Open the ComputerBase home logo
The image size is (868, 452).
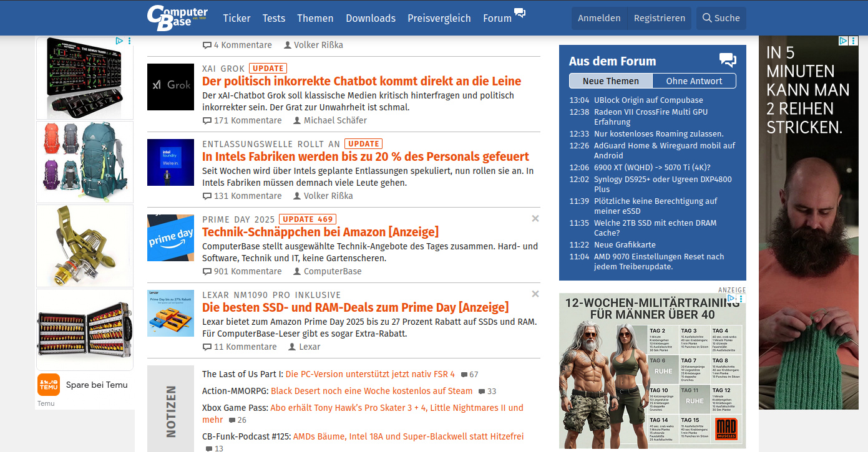pyautogui.click(x=177, y=17)
